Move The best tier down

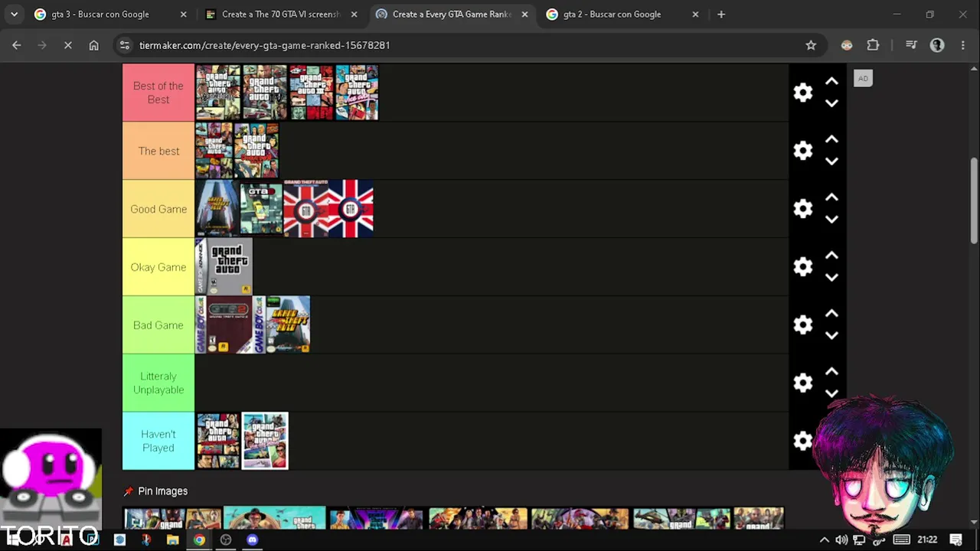[831, 161]
